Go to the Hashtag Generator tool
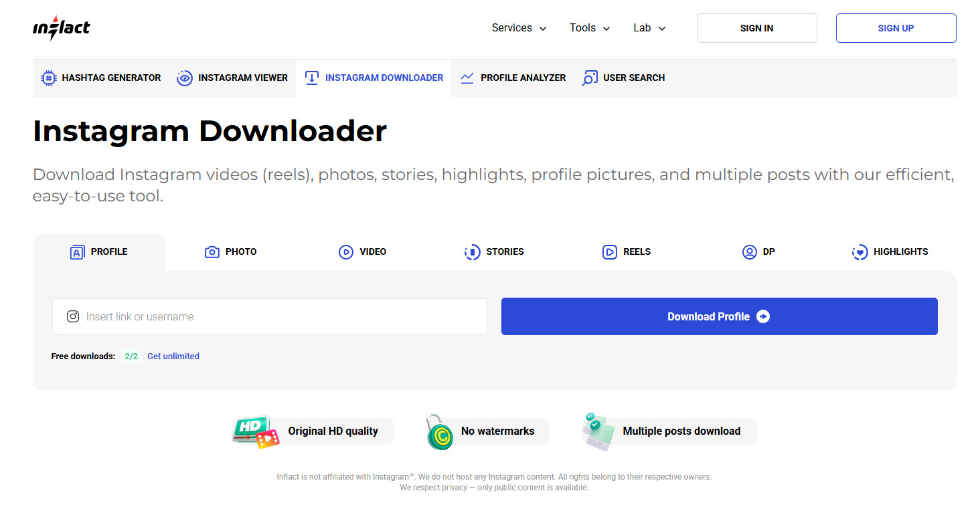Viewport: 980px width, 505px height. point(101,78)
